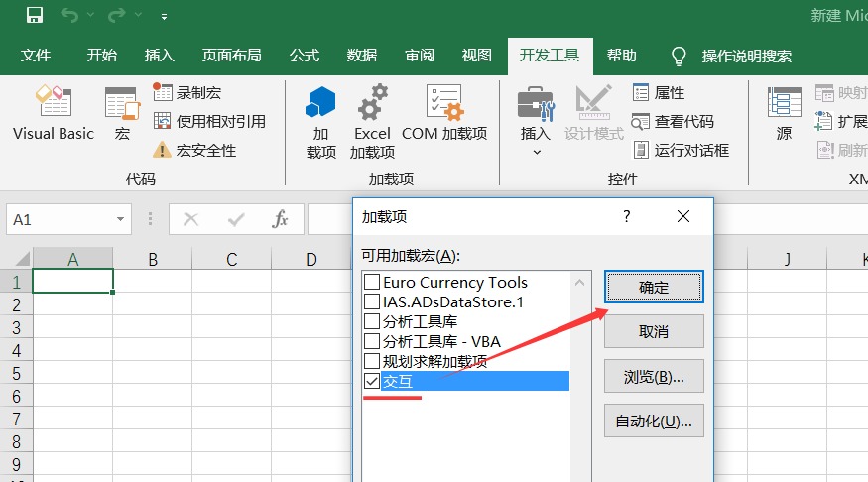Switch to the 帮助 tab
This screenshot has width=868, height=482.
coord(622,56)
